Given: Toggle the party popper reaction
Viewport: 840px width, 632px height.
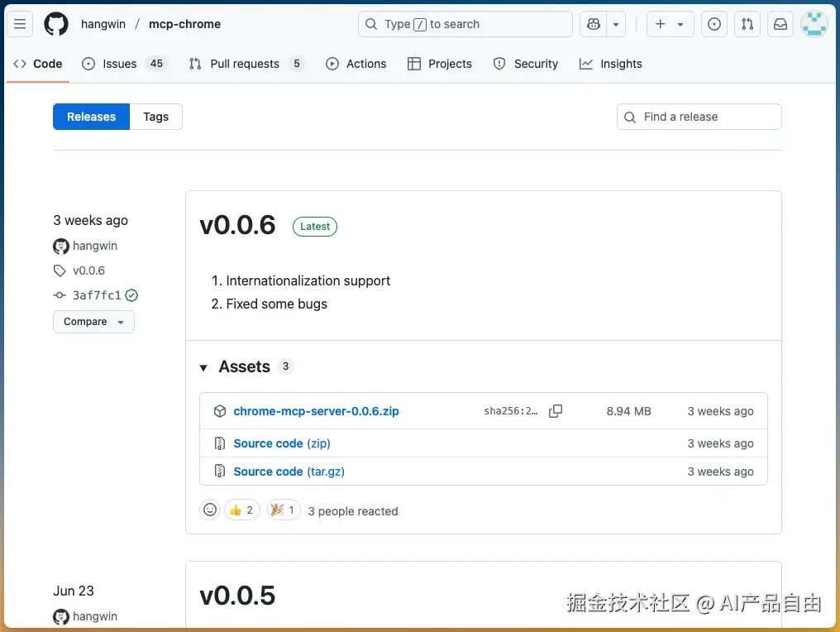Looking at the screenshot, I should pyautogui.click(x=284, y=510).
